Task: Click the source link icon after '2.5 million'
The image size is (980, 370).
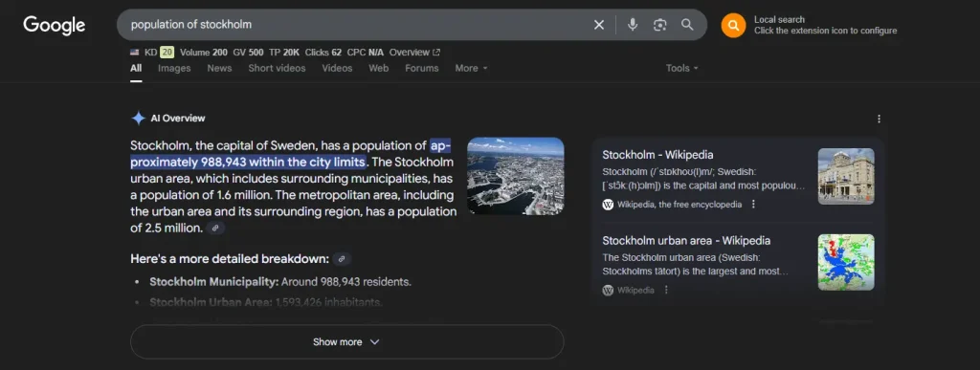Action: [x=215, y=229]
